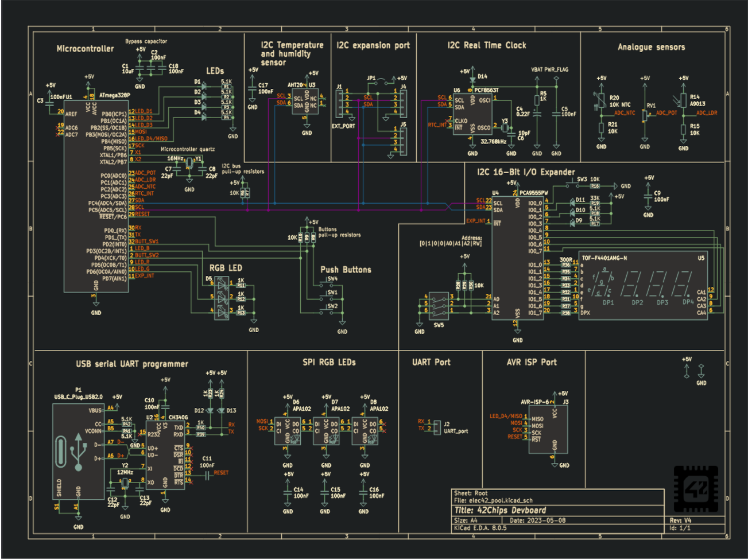Select the 'UART Port' heading
The width and height of the screenshot is (748, 560).
tap(431, 362)
